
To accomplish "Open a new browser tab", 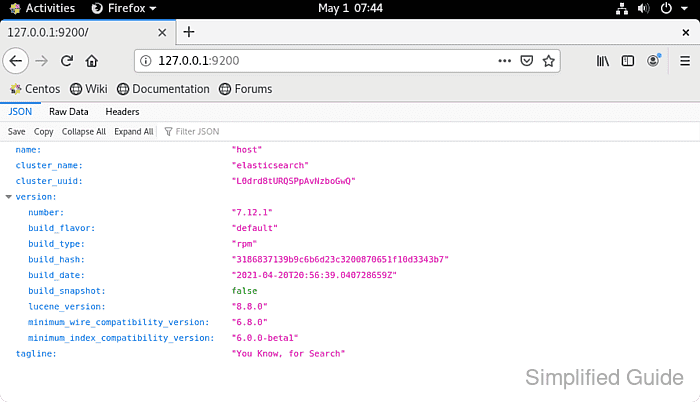I will 188,32.
